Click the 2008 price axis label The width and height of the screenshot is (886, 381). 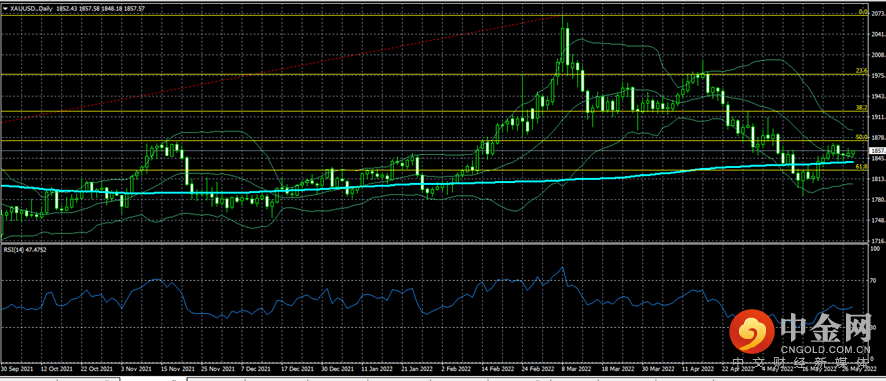(879, 55)
